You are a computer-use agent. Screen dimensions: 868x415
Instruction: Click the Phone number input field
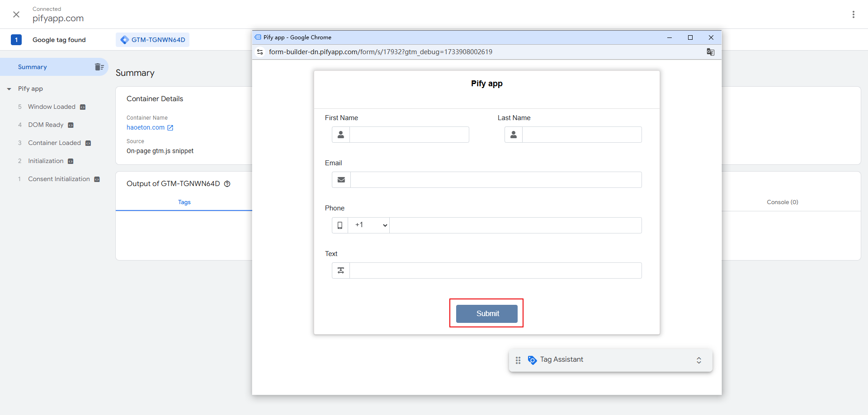tap(515, 225)
